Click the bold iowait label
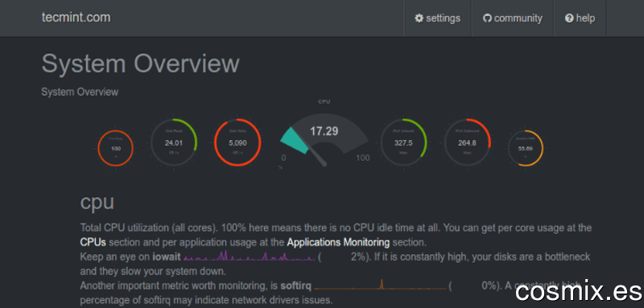 coord(167,257)
